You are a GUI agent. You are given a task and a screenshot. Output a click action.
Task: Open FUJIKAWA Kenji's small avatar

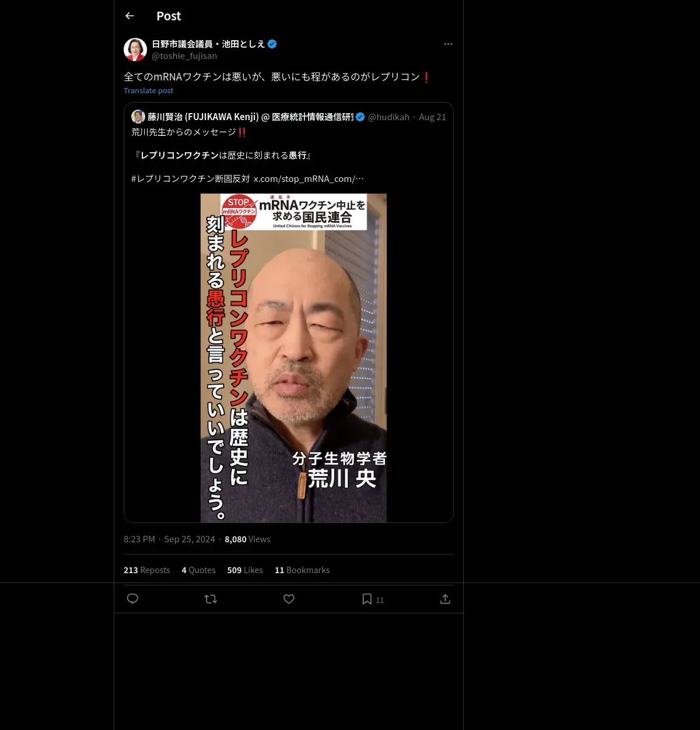(x=138, y=117)
